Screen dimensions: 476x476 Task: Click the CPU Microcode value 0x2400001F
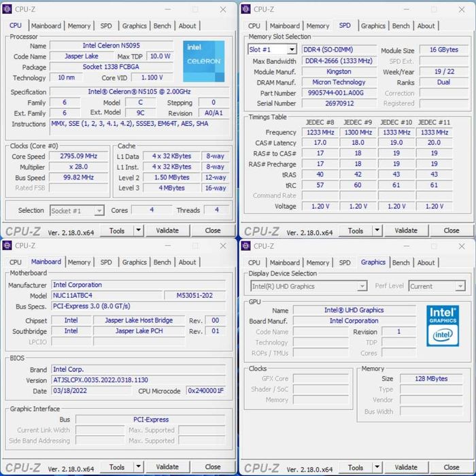point(206,390)
